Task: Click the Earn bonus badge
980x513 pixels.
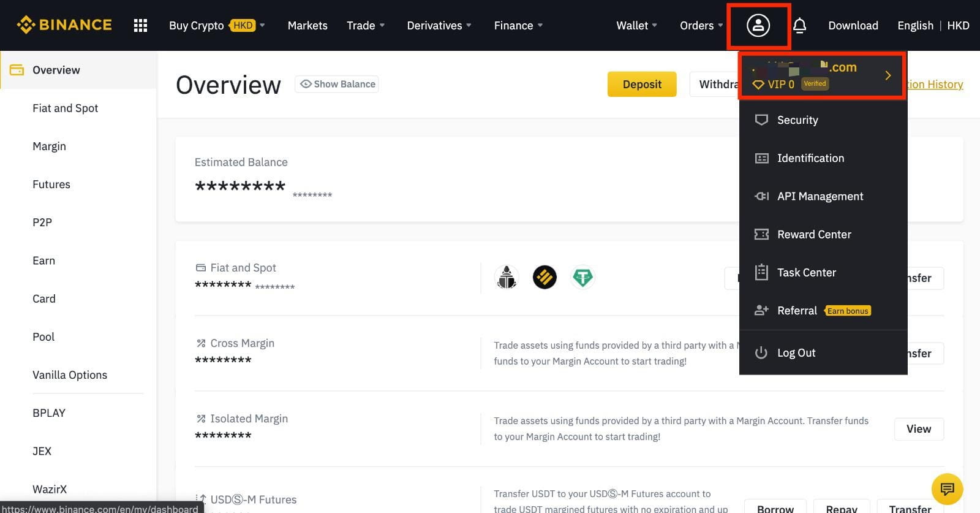Action: (x=848, y=311)
